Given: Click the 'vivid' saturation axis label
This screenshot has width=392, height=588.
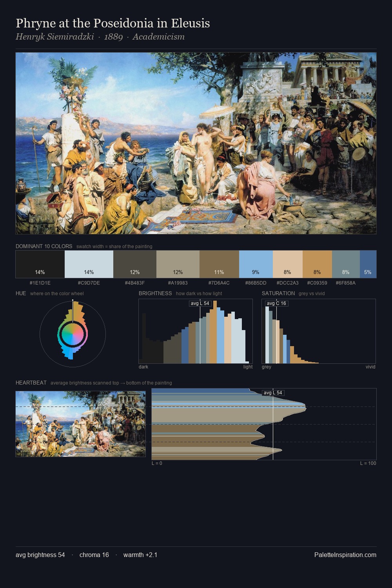Looking at the screenshot, I should [x=370, y=367].
